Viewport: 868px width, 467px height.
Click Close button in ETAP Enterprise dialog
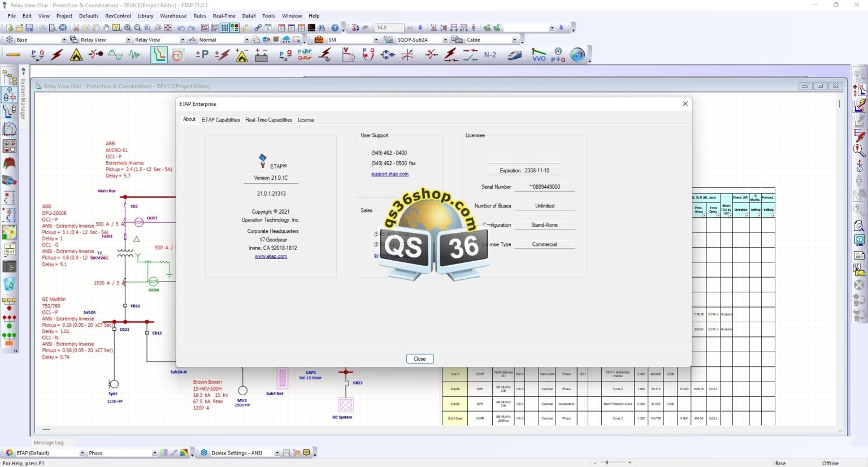pyautogui.click(x=419, y=358)
